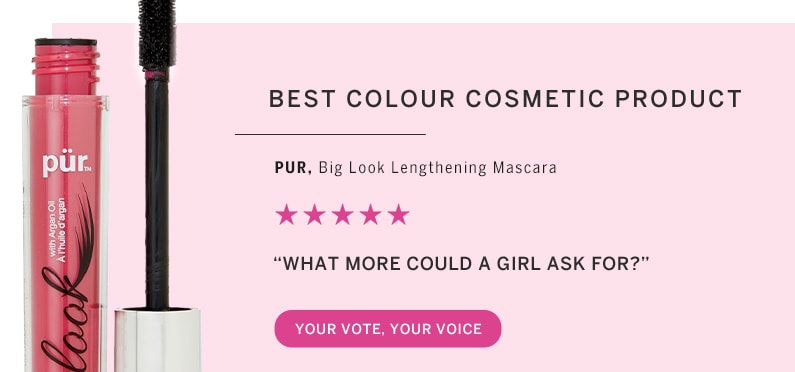Click the 'Big Look Lengthening Mascara' product name
The width and height of the screenshot is (795, 372).
[x=438, y=168]
